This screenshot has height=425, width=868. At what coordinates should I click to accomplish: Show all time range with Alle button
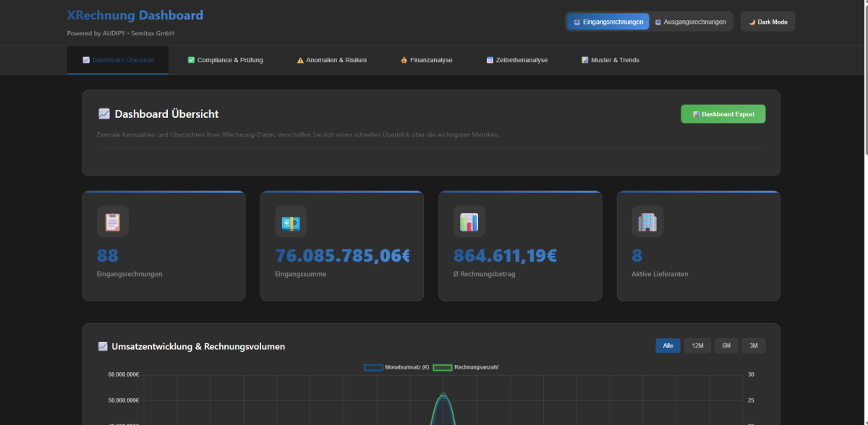pyautogui.click(x=668, y=346)
